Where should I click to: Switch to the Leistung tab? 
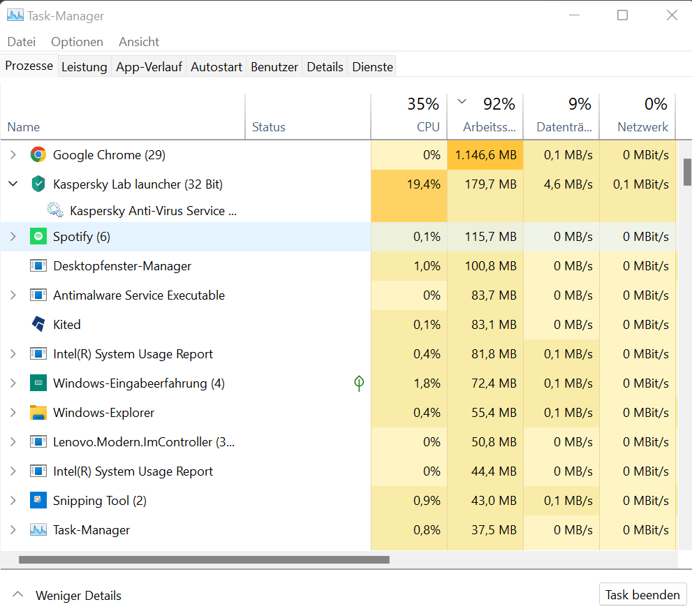84,66
